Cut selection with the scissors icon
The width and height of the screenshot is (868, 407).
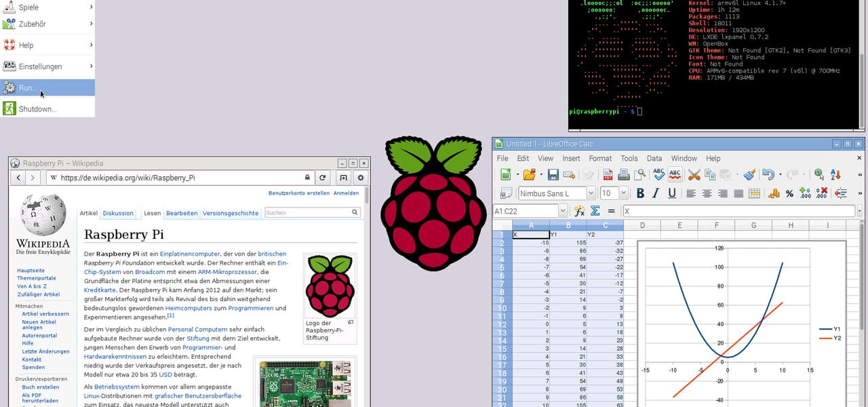pos(694,174)
